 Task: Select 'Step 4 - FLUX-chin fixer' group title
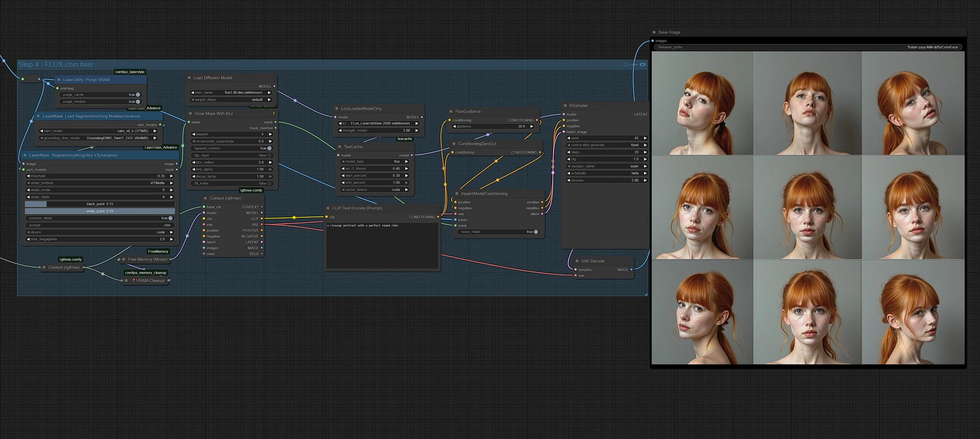tap(56, 65)
